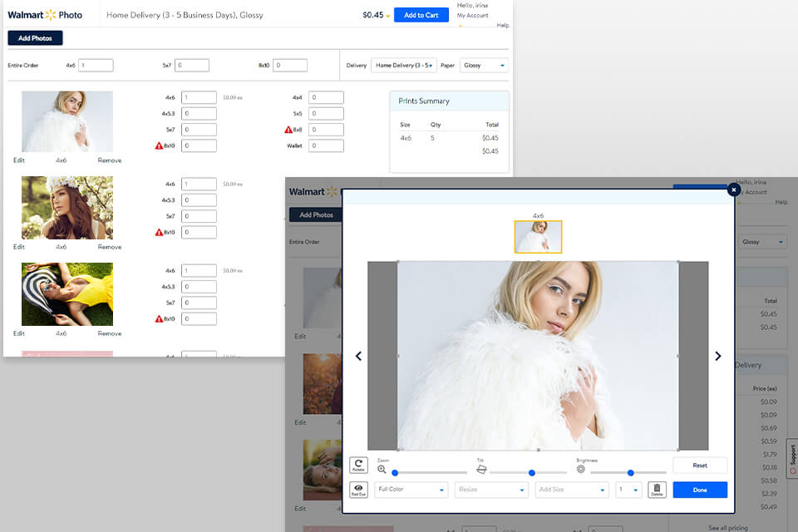798x532 pixels.
Task: Click the Rotate icon in the editor
Action: [x=359, y=465]
